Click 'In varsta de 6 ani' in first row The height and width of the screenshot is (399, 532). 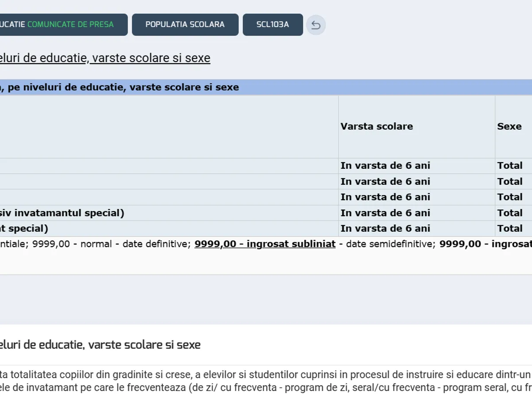[385, 166]
